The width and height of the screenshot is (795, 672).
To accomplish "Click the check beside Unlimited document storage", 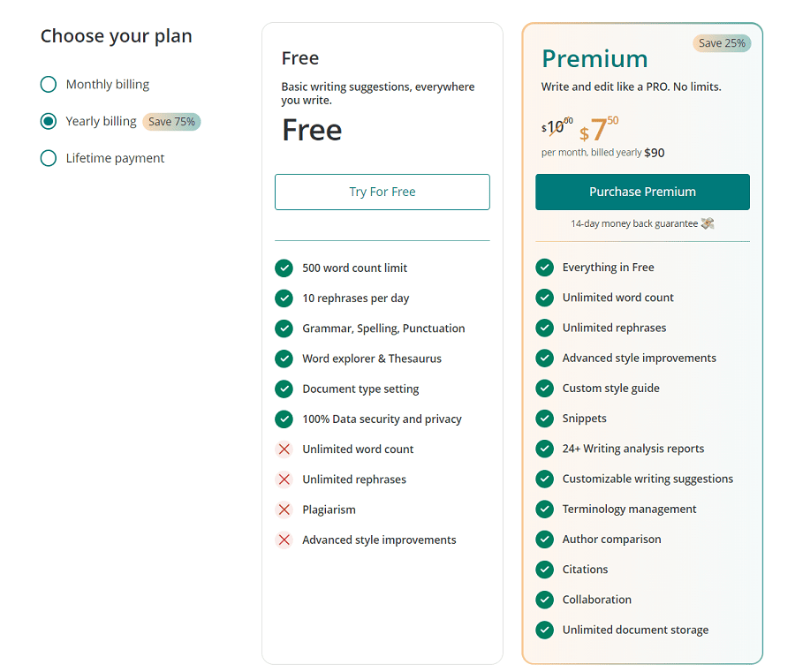I will pyautogui.click(x=544, y=630).
